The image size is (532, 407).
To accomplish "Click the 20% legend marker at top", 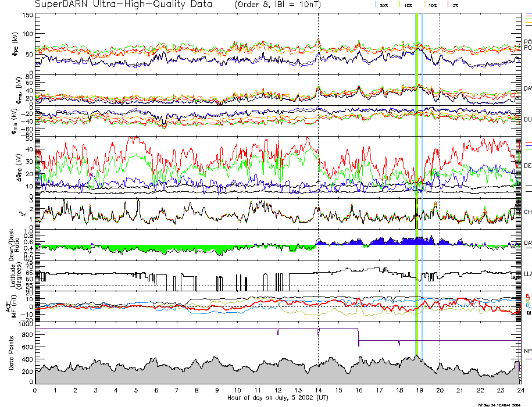I will (383, 5).
